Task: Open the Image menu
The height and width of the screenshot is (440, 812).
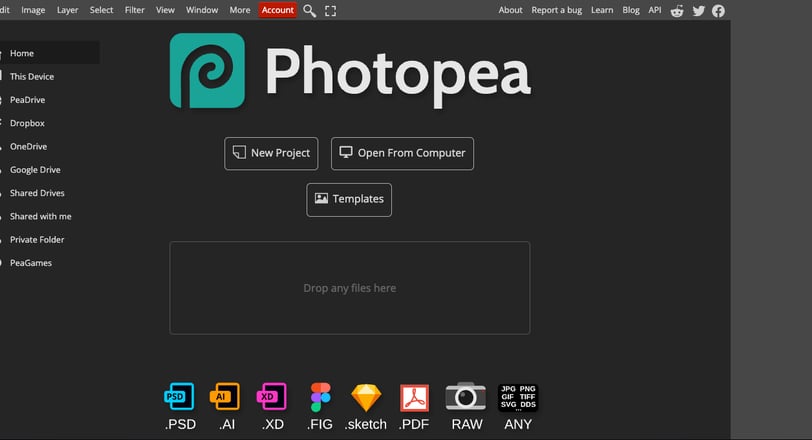Action: tap(33, 10)
